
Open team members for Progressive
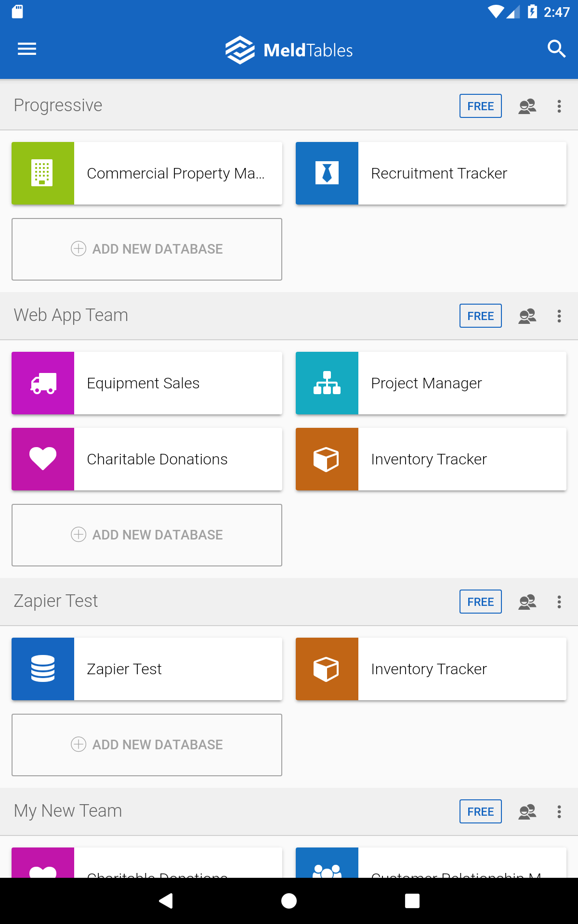(x=527, y=106)
